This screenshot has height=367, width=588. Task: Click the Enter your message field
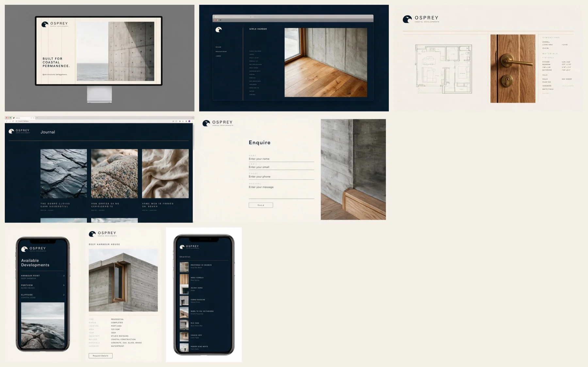pyautogui.click(x=281, y=192)
